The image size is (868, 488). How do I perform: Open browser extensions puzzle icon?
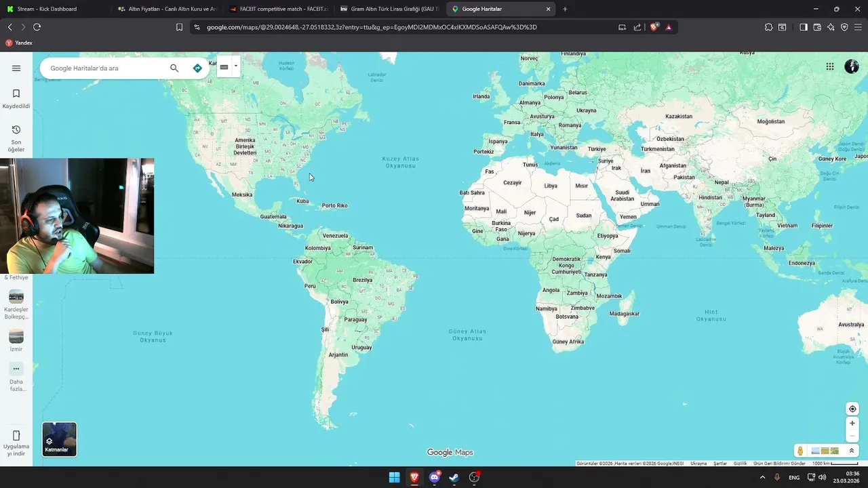coord(768,27)
